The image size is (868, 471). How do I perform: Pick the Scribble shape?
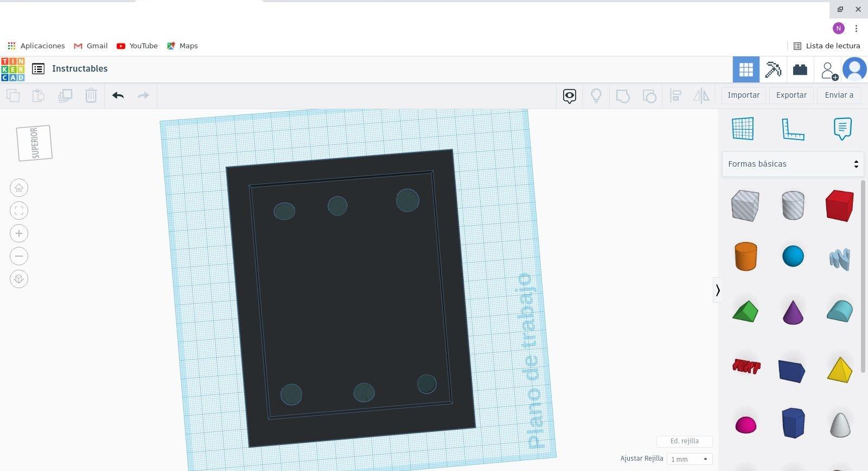click(x=840, y=259)
